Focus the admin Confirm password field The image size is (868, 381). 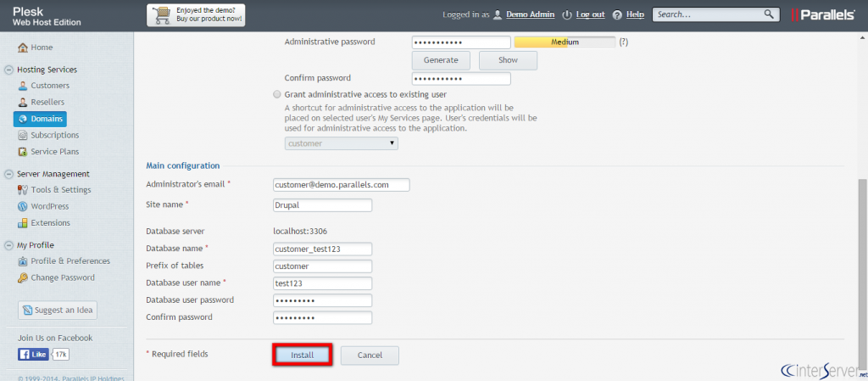click(461, 79)
